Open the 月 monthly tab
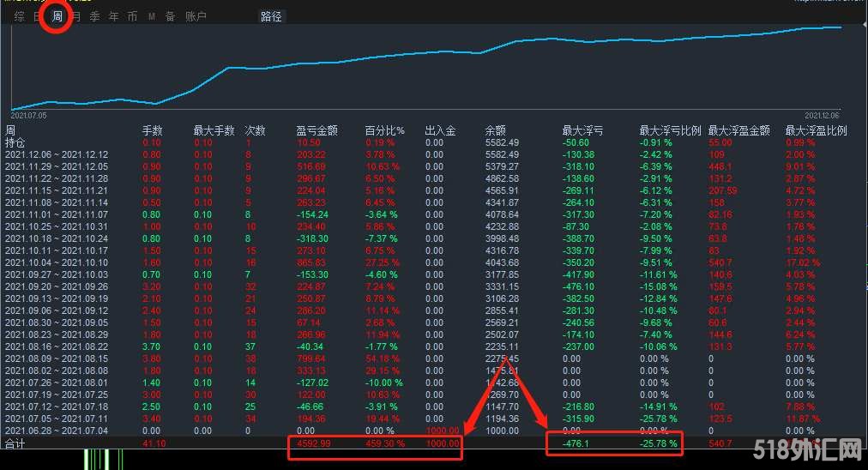This screenshot has height=470, width=868. [76, 16]
